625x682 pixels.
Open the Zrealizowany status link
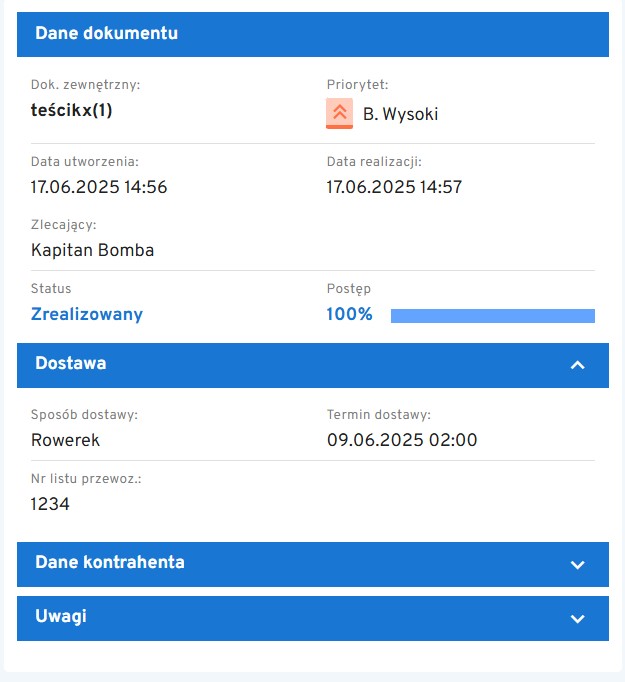[x=87, y=314]
